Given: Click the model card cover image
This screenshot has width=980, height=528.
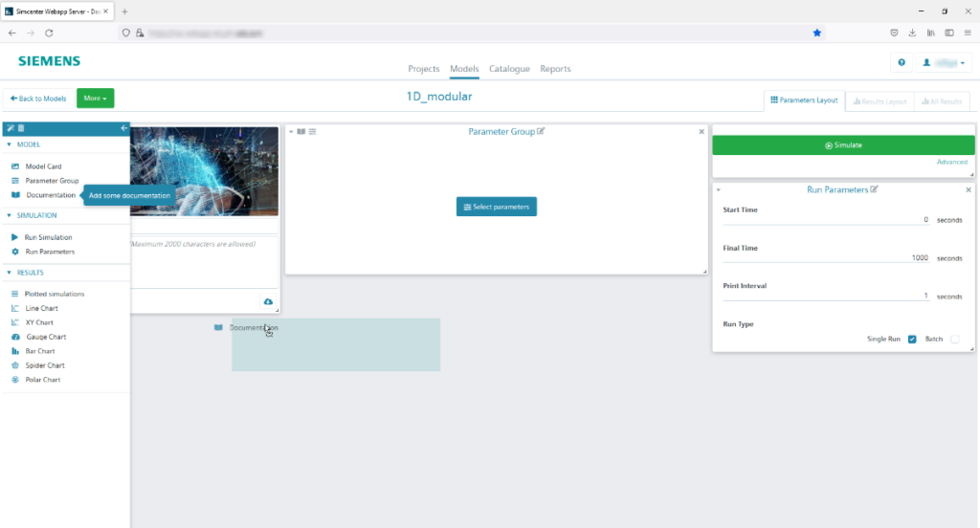Looking at the screenshot, I should tap(204, 171).
